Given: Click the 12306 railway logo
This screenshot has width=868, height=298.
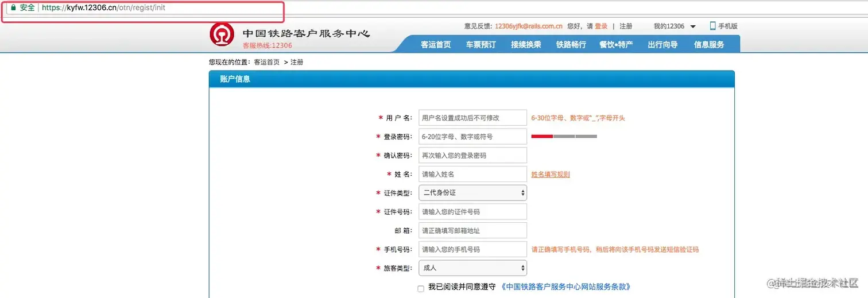Looking at the screenshot, I should [x=222, y=35].
